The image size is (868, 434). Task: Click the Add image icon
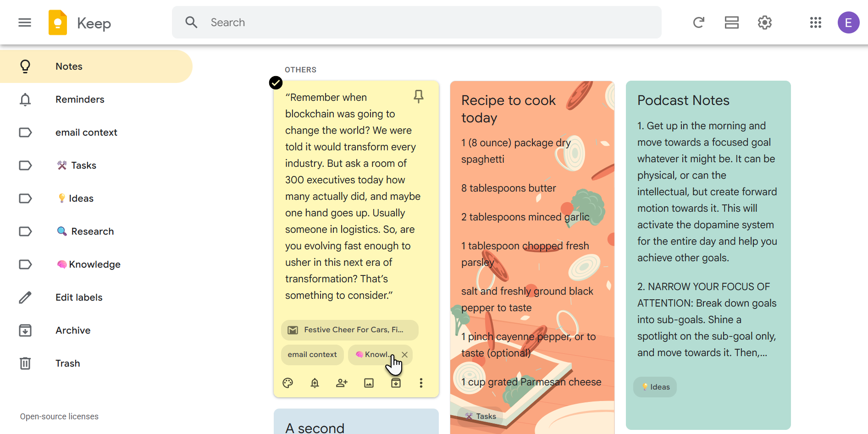369,383
